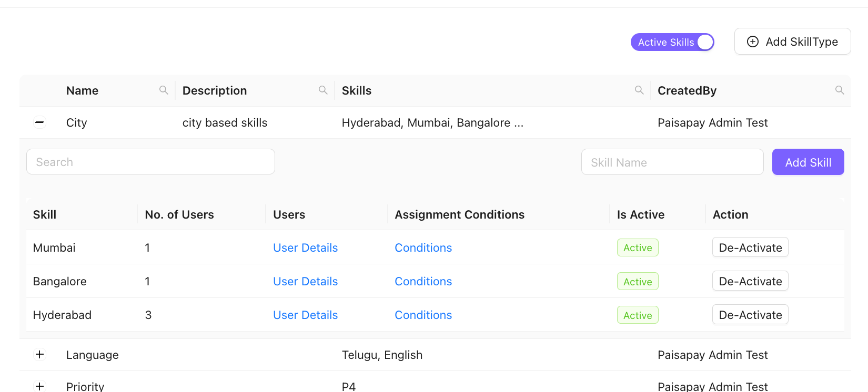Click the P4 skills text in Priority row

click(349, 387)
